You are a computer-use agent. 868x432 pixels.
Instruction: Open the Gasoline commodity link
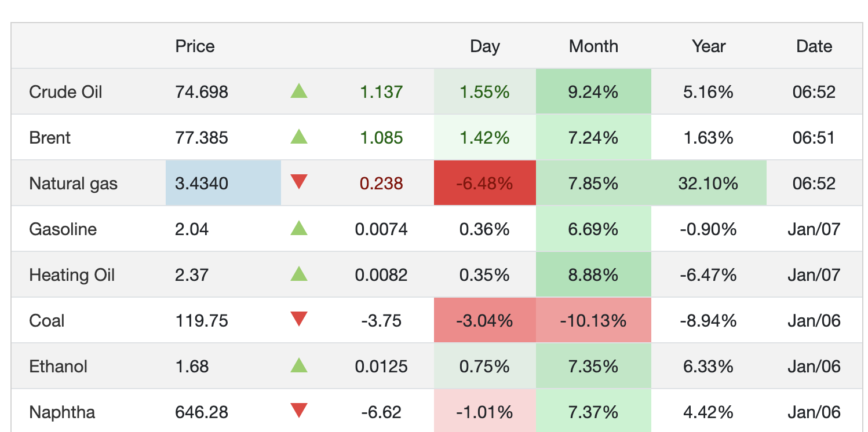63,229
